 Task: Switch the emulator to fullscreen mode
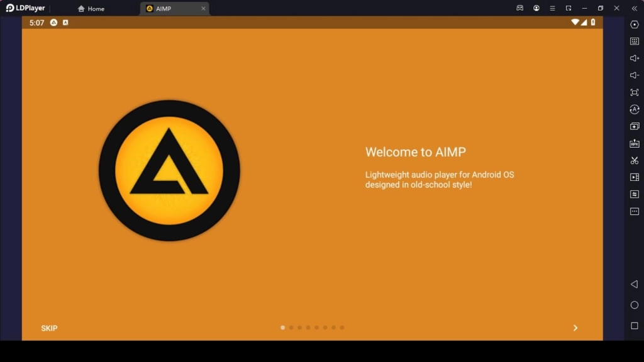[635, 92]
